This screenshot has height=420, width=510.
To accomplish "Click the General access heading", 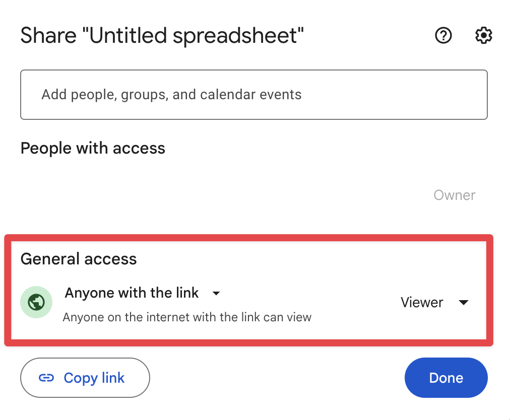I will click(x=79, y=259).
